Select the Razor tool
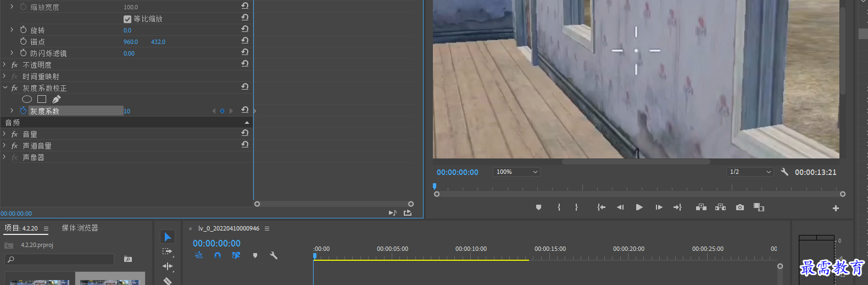This screenshot has width=868, height=285. click(x=168, y=281)
